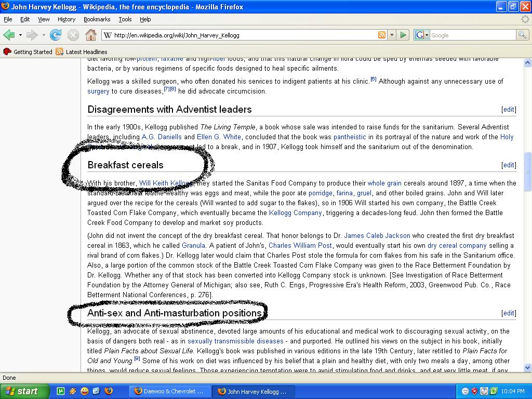This screenshot has width=532, height=399.
Task: Edit the Disagreements with Adventist leaders section
Action: pos(509,109)
